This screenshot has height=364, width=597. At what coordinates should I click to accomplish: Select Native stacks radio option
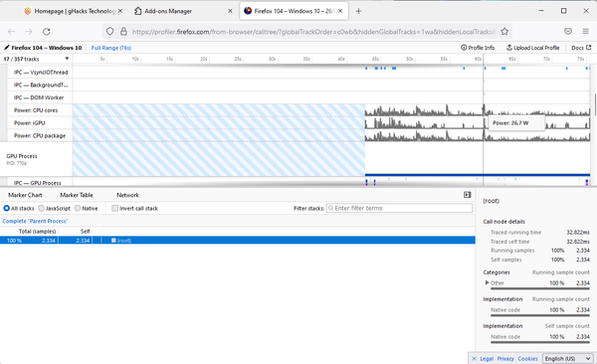tap(78, 208)
